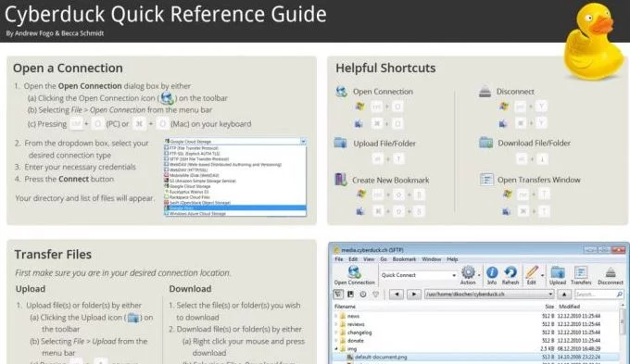This screenshot has height=364, width=630.
Task: Click the blue Info icon in the toolbar
Action: (492, 272)
